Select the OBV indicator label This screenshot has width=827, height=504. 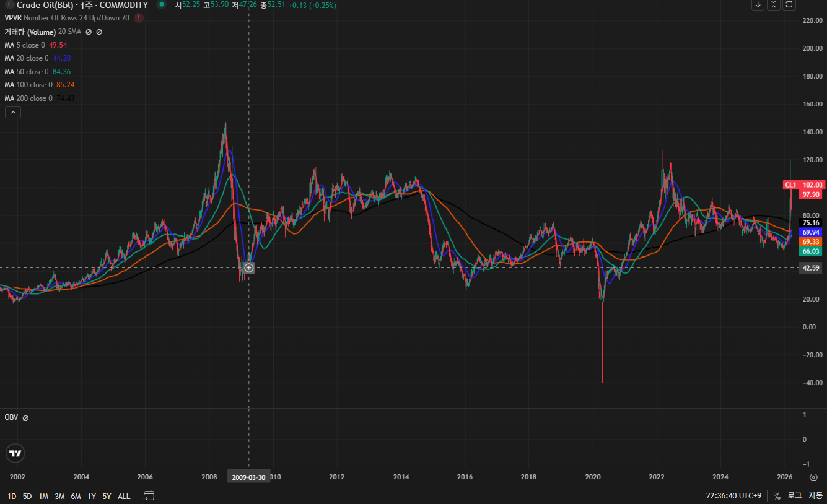[11, 418]
